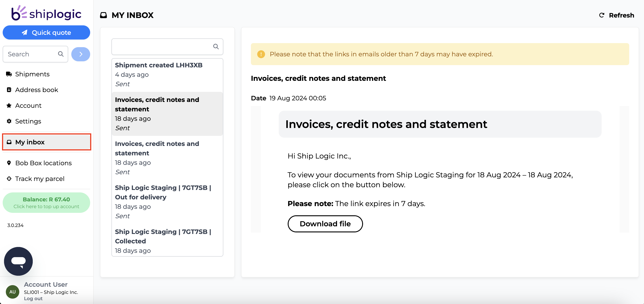Screen dimensions: 644x304
Task: Click the Balance R 67.40 top-up button
Action: coord(46,203)
